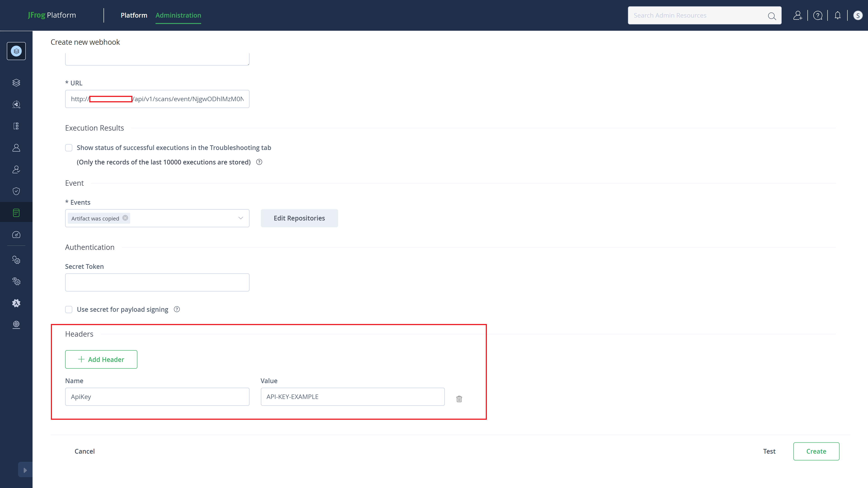Image resolution: width=868 pixels, height=488 pixels.
Task: Edit the header Value field API-KEY-EXAMPLE
Action: [352, 397]
